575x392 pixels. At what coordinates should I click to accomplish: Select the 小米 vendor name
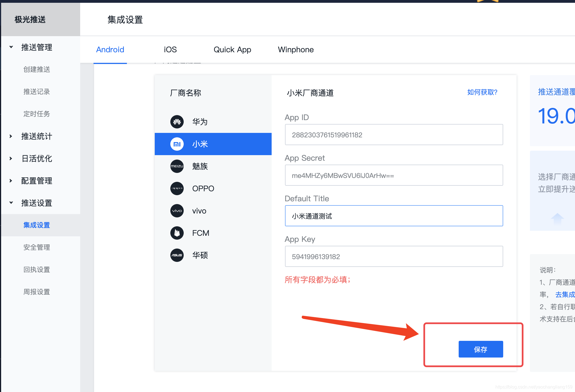click(x=200, y=144)
